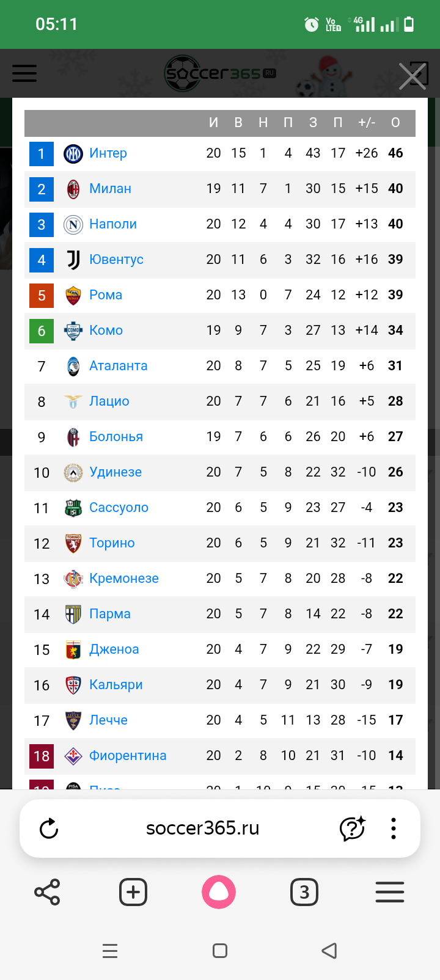Open the browser three-dot menu
Image resolution: width=440 pixels, height=980 pixels.
394,828
